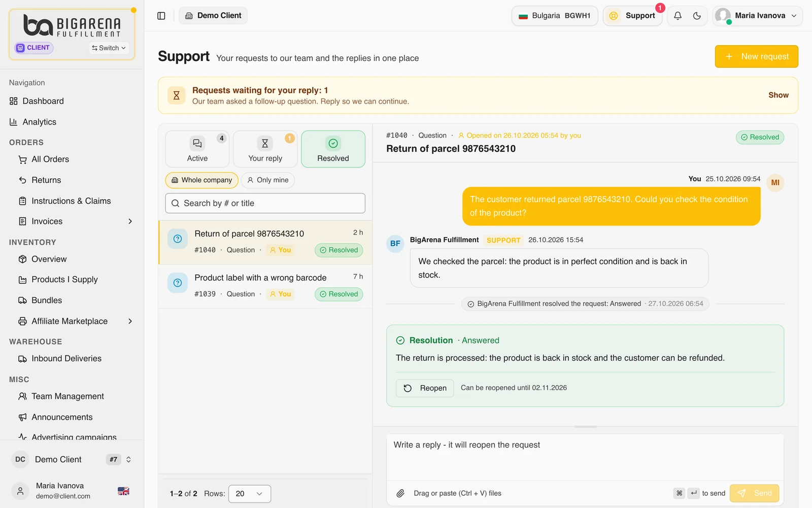The image size is (812, 508).
Task: Open the Switch role dropdown
Action: 109,48
